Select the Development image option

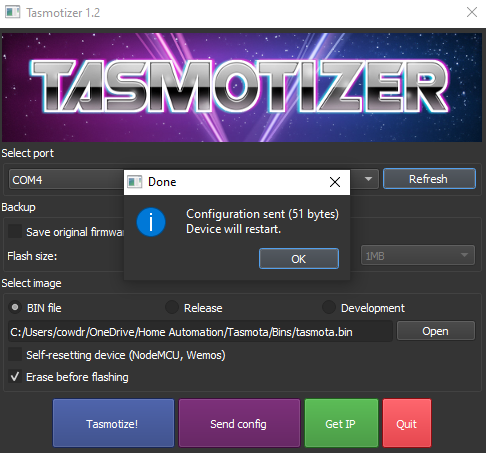(x=329, y=307)
